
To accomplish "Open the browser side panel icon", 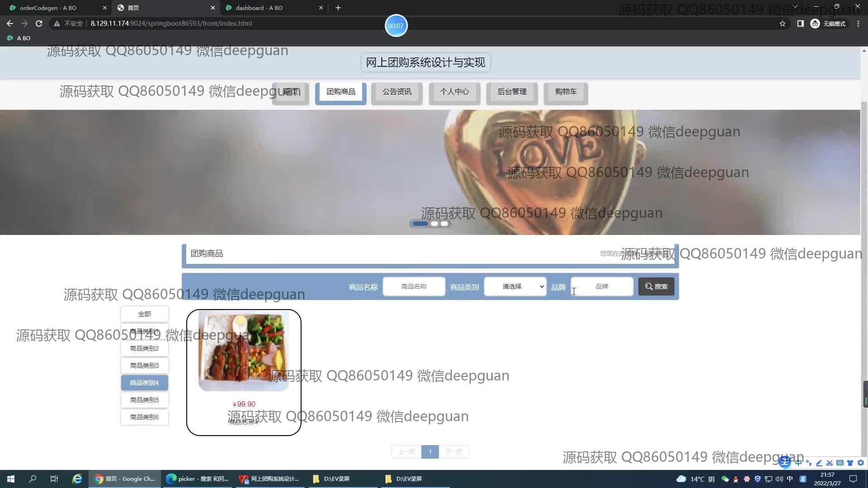I will 800,23.
